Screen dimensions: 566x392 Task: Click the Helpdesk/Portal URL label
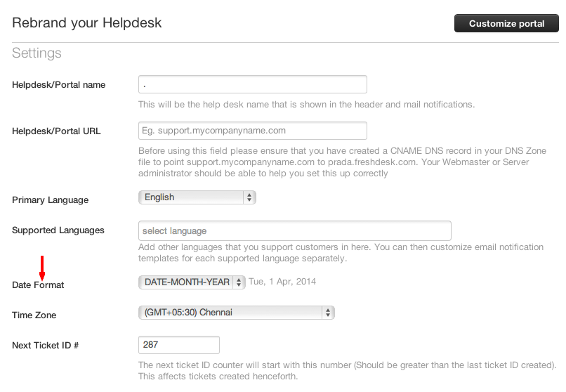point(56,131)
